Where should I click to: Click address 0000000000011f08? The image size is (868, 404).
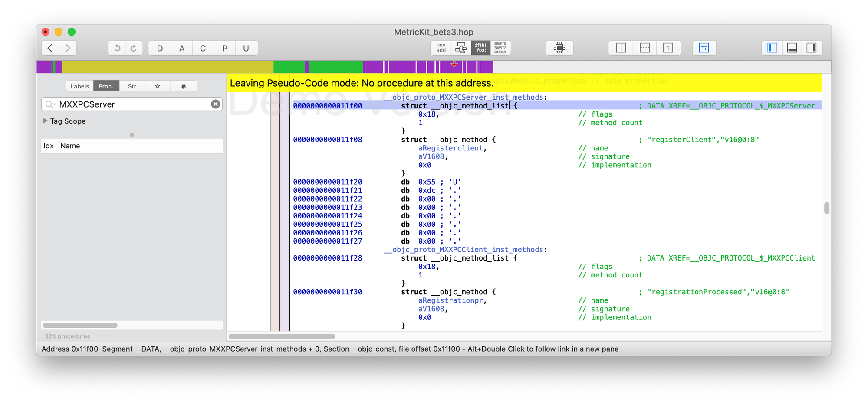click(328, 140)
